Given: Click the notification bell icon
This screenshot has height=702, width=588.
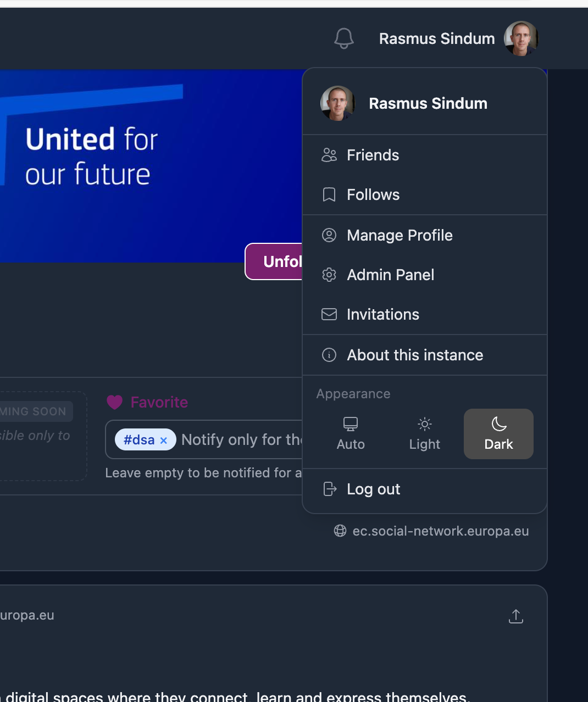Looking at the screenshot, I should click(344, 38).
